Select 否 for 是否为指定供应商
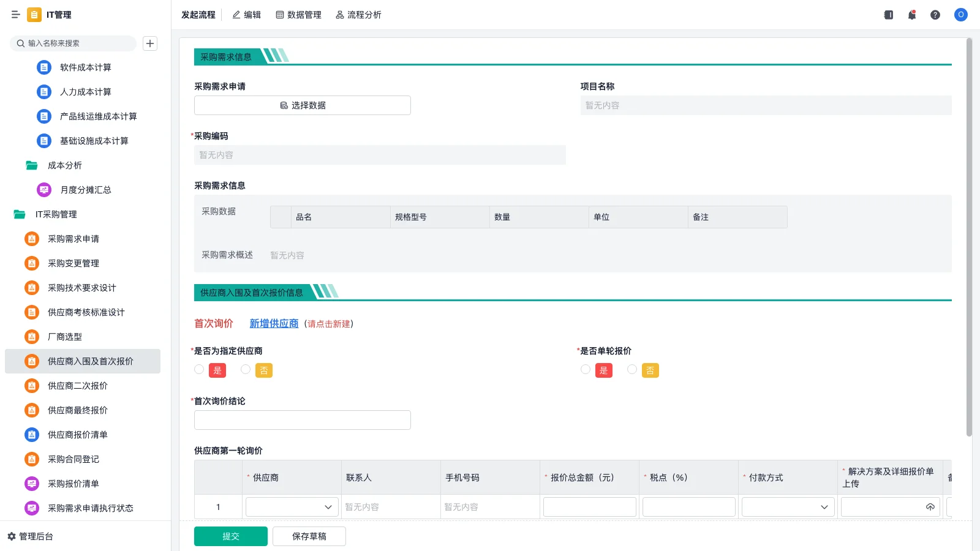 click(x=245, y=369)
